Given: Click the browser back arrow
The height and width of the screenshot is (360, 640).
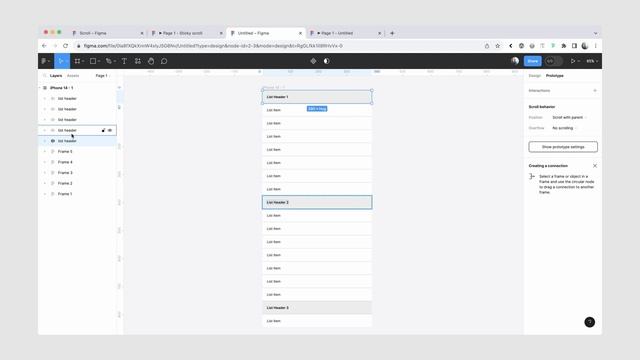Looking at the screenshot, I should [44, 46].
